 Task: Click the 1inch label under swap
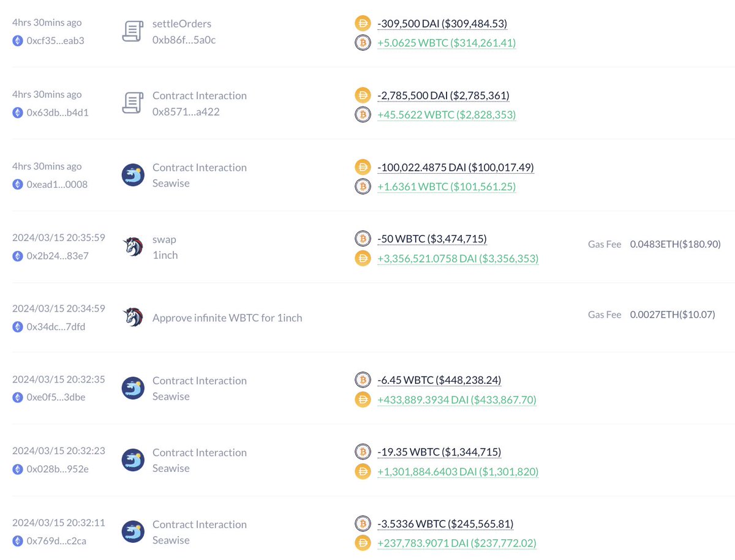[165, 255]
